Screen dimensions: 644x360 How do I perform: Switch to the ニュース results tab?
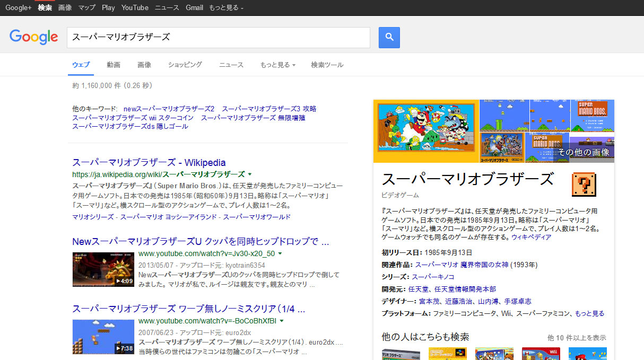231,65
